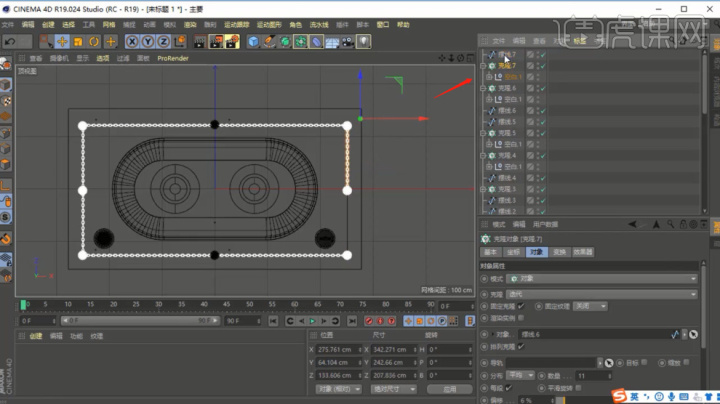Click the light bulb icon in the toolbar
The width and height of the screenshot is (720, 404).
click(364, 41)
